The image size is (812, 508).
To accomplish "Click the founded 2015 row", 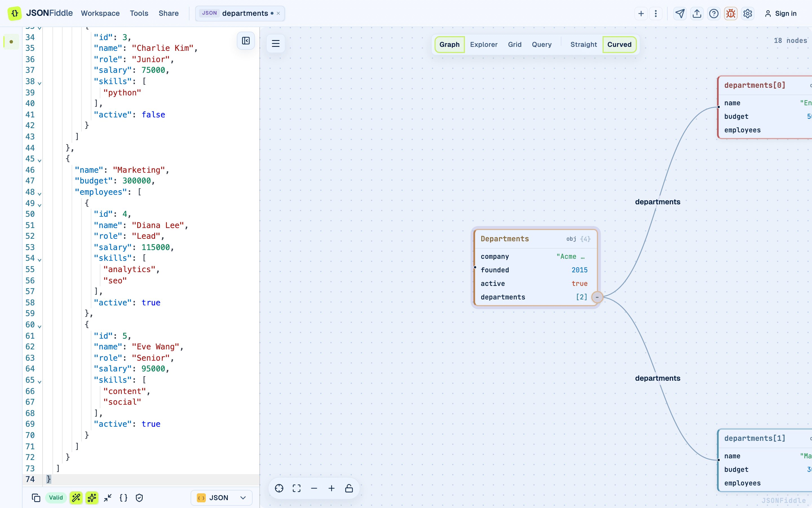I will pos(535,270).
